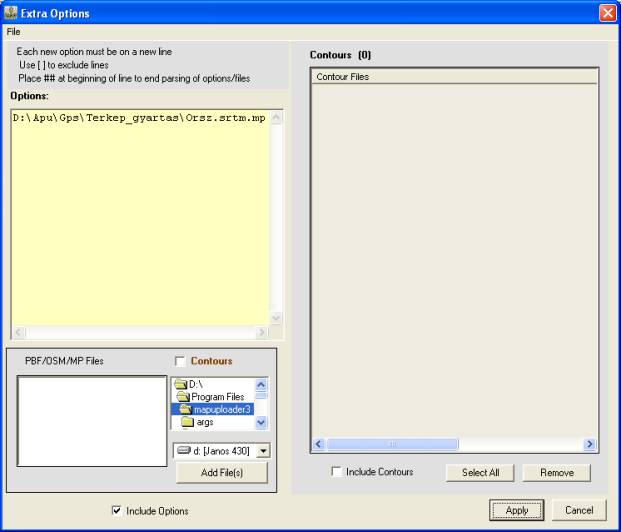
Task: Open the drive selection dropdown
Action: coord(263,451)
